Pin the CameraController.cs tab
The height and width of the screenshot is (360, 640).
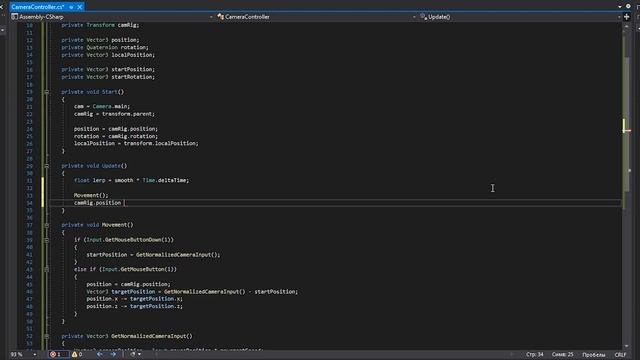click(x=71, y=7)
